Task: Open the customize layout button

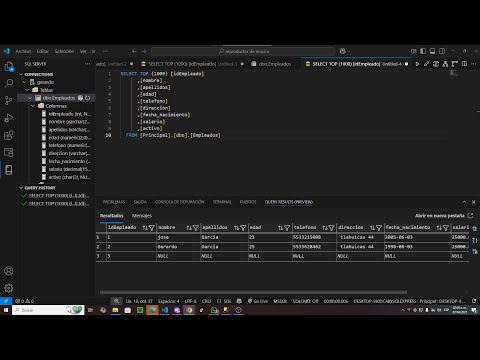Action: [414, 51]
